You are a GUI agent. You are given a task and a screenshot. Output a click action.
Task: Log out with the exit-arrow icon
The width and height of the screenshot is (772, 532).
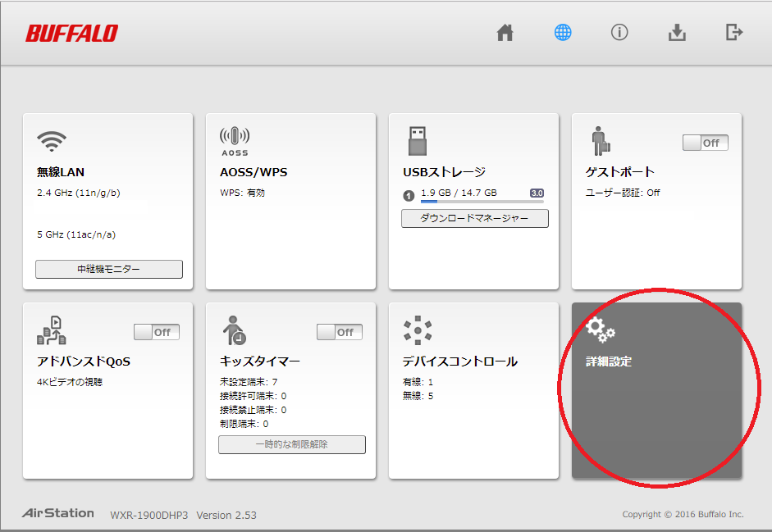734,33
